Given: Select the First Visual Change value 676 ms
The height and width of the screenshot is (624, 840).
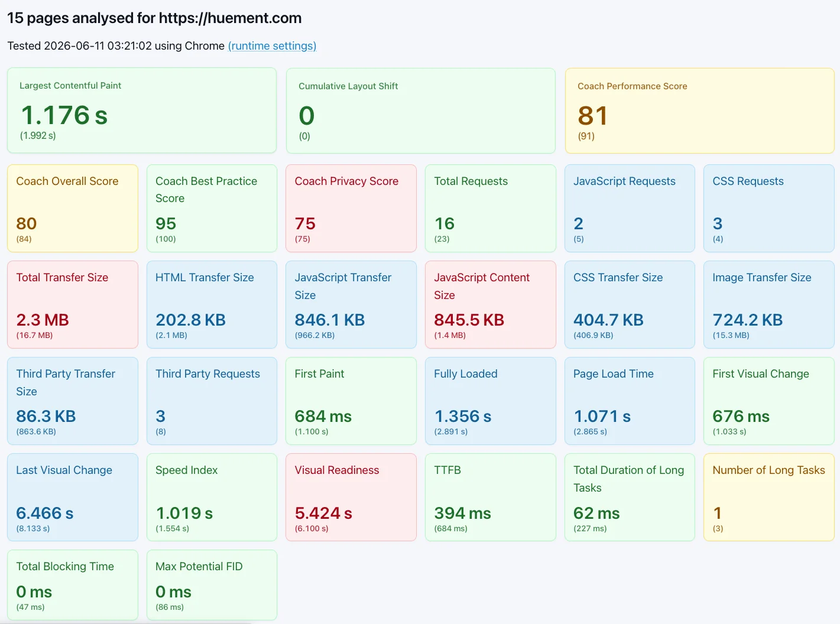Looking at the screenshot, I should (741, 416).
